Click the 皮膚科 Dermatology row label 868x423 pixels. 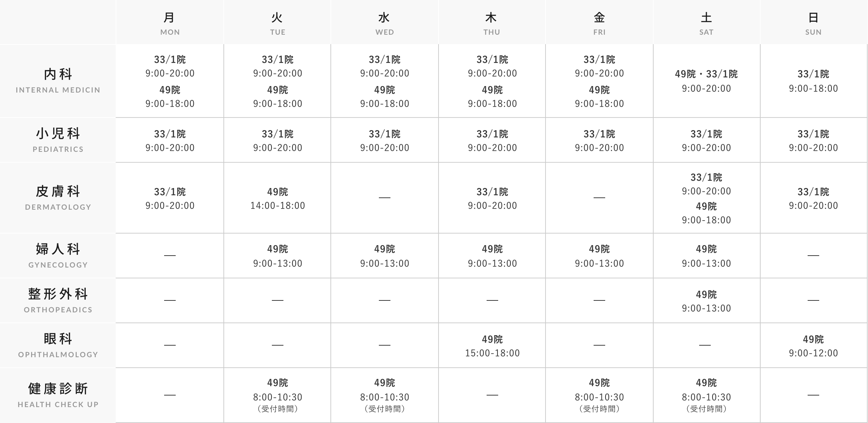pyautogui.click(x=58, y=197)
